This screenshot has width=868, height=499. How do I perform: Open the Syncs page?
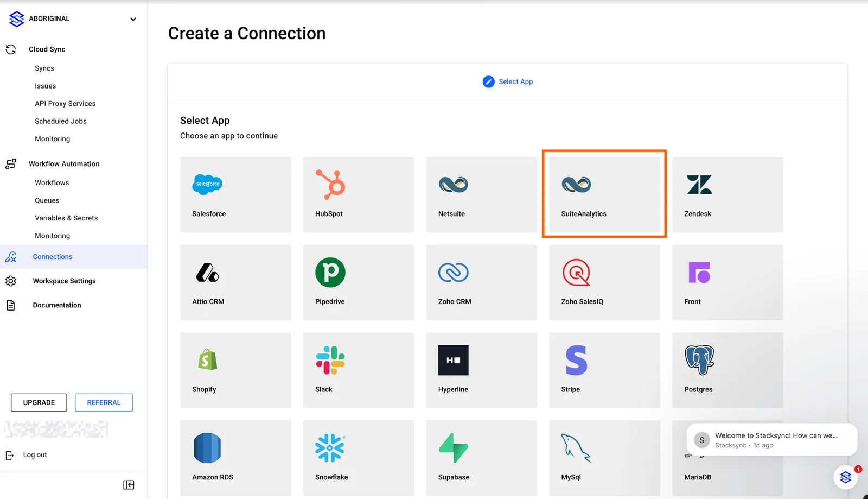pos(44,68)
